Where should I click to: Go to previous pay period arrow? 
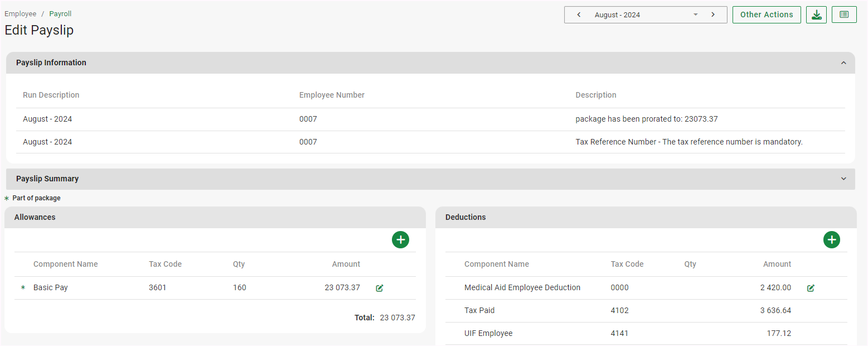579,15
